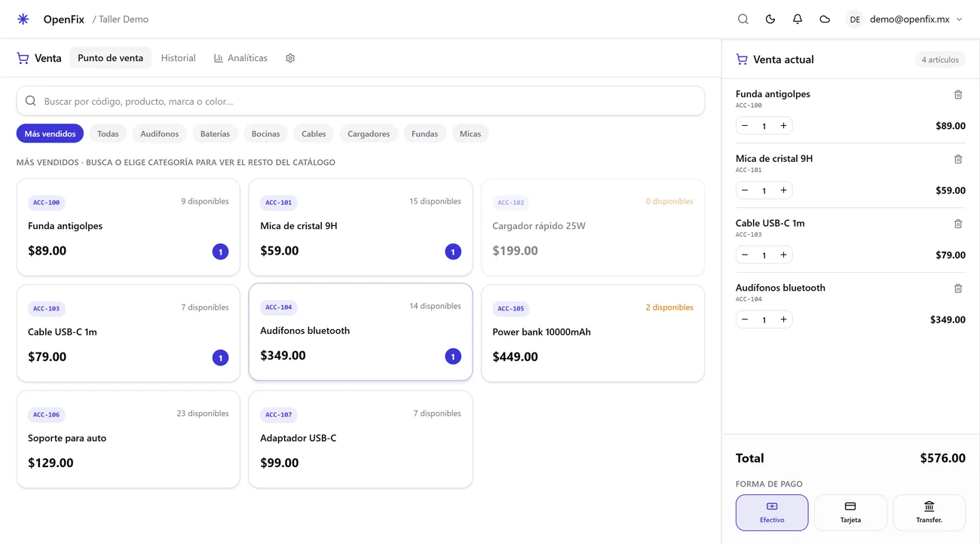This screenshot has height=544, width=980.
Task: Open the search icon in top bar
Action: coord(743,20)
